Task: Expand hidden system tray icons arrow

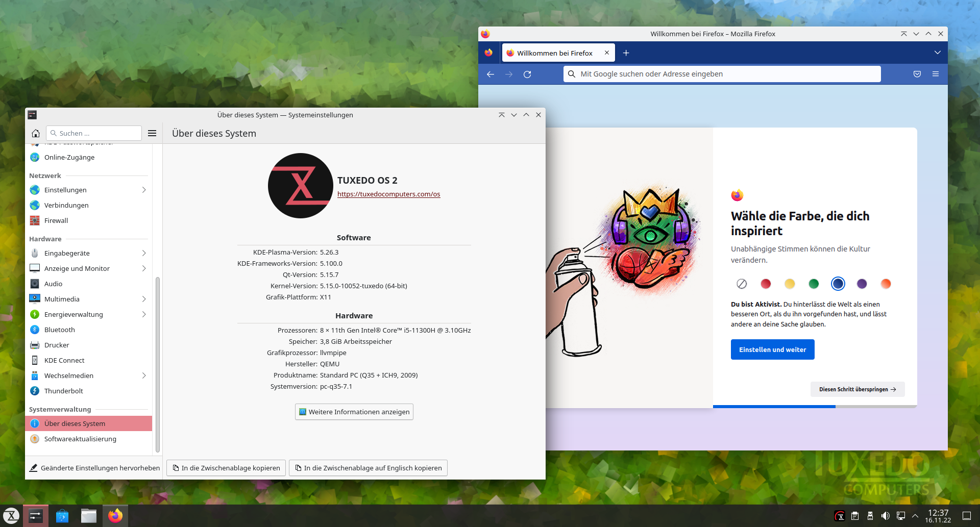Action: tap(915, 516)
